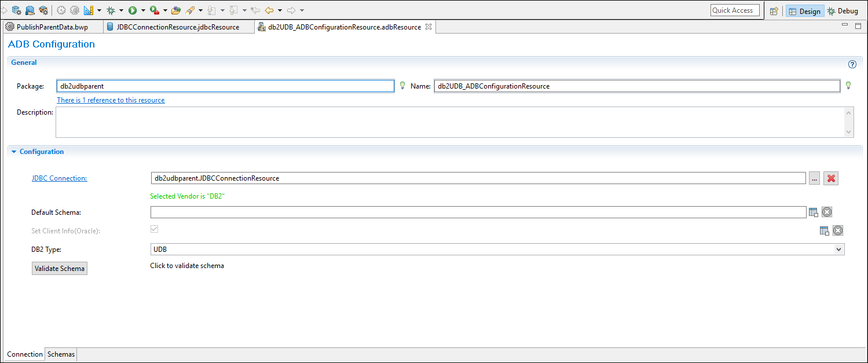Image resolution: width=868 pixels, height=363 pixels.
Task: Click Description scrollbar up arrow
Action: [849, 112]
